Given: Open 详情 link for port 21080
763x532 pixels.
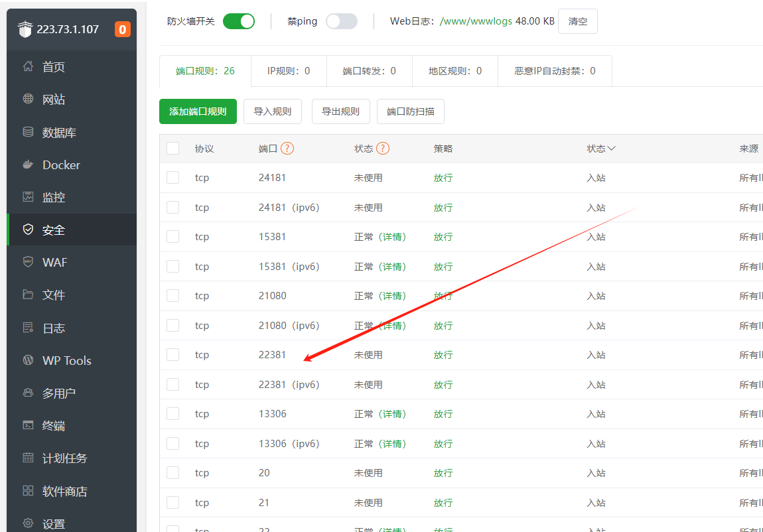Looking at the screenshot, I should 392,296.
